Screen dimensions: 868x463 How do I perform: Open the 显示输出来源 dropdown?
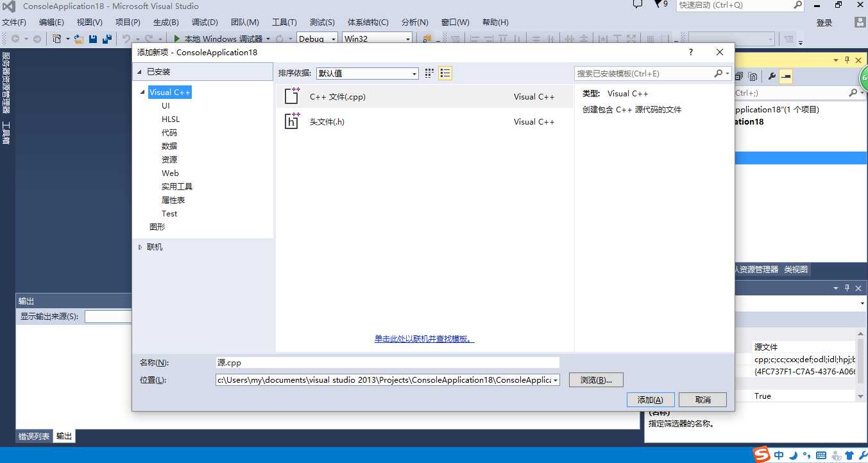point(108,317)
